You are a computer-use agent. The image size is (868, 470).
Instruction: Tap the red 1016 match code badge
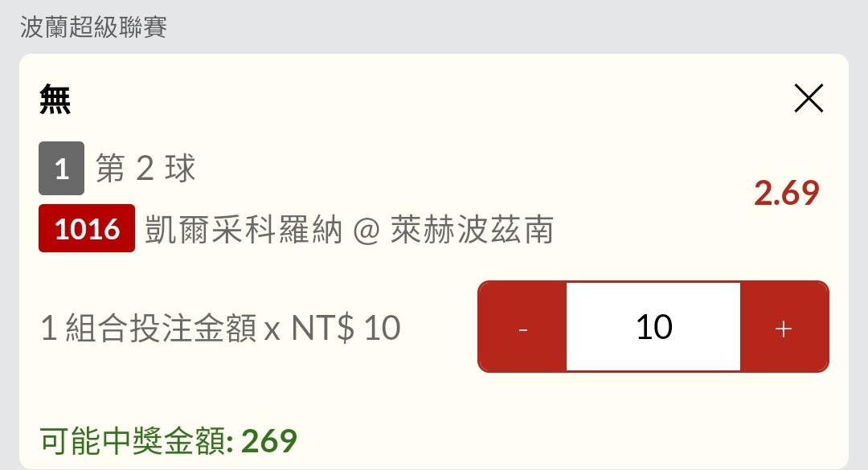point(87,230)
